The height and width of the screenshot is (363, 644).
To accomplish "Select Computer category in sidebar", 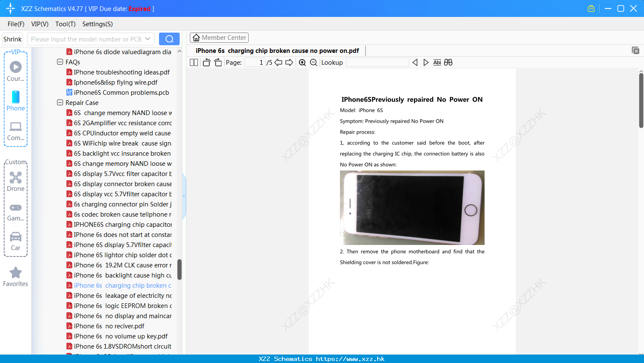I will (16, 131).
